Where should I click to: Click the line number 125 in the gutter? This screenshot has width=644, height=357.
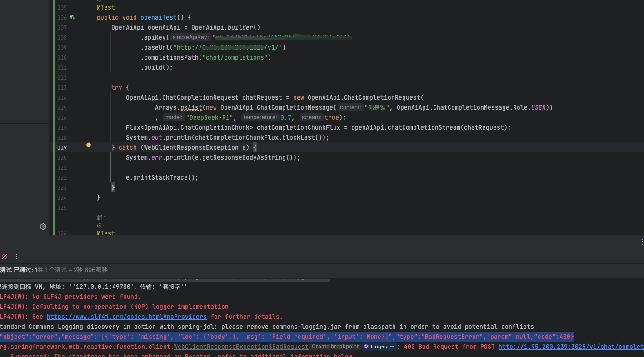pos(61,207)
